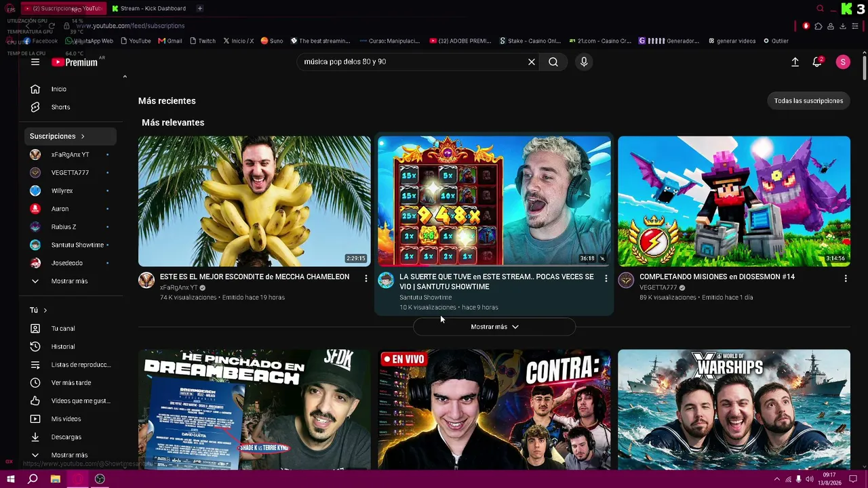Open xFaRgAnx YT channel avatar beside video title
The width and height of the screenshot is (868, 488).
[x=146, y=280]
